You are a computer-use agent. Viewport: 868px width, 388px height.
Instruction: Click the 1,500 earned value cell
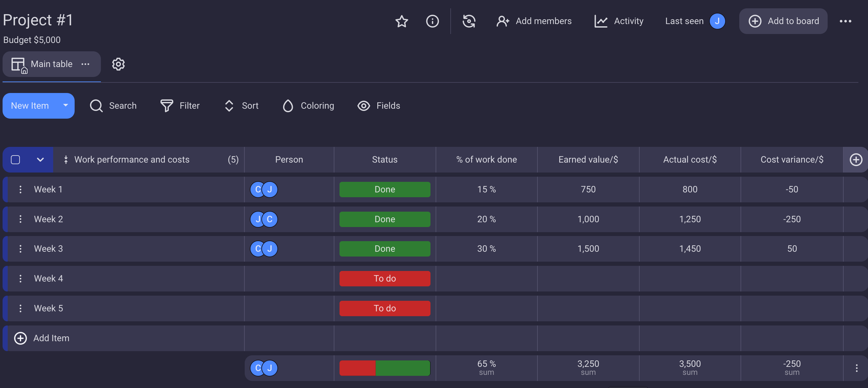click(588, 249)
